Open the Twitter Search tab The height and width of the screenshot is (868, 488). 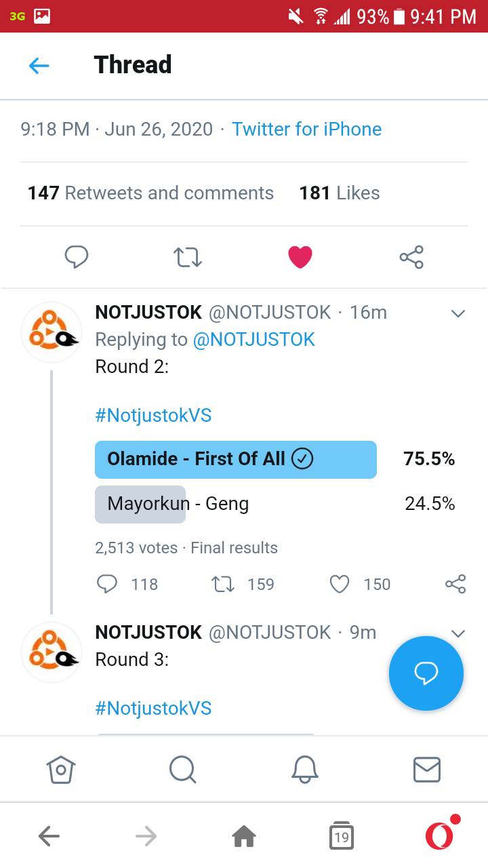182,769
